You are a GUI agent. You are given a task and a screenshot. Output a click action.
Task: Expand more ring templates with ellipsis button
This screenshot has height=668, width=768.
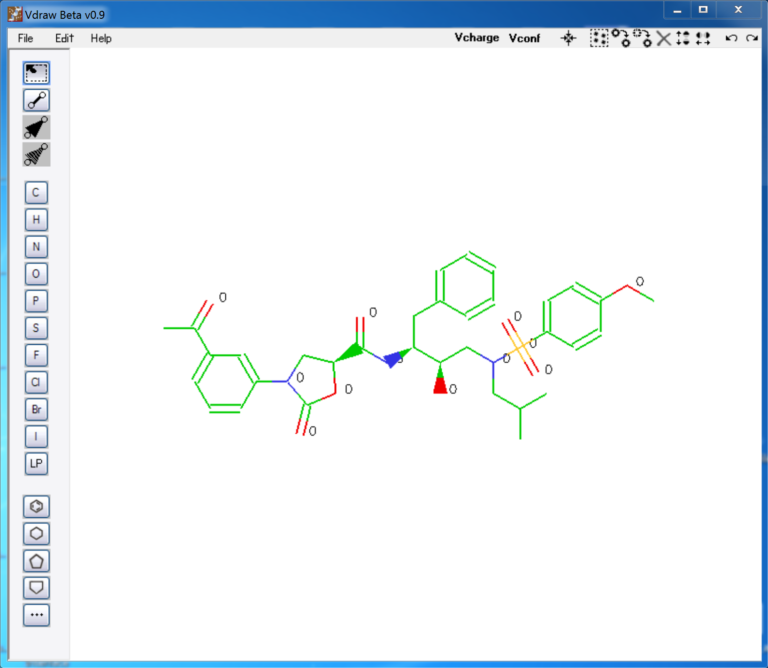pos(37,615)
